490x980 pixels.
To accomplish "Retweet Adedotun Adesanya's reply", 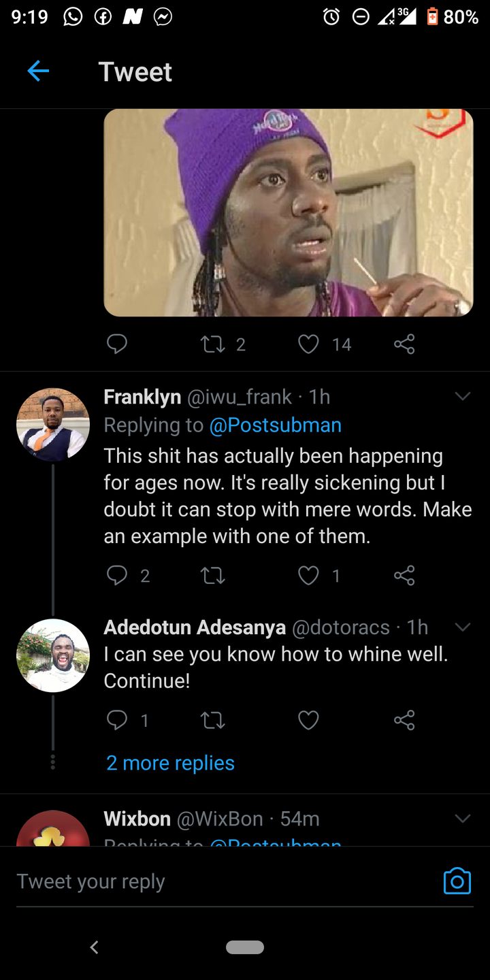I will coord(213,720).
